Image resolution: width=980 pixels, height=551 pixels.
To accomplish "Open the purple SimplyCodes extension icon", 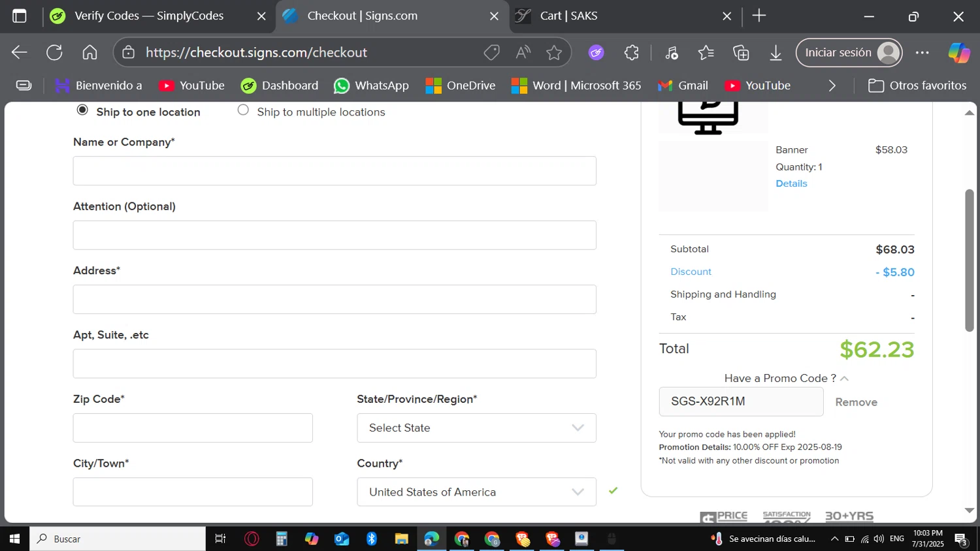I will 596,53.
